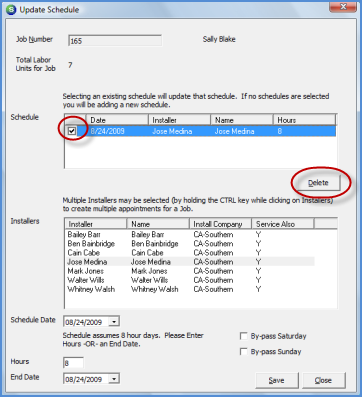Click the Job Number field
Image resolution: width=362 pixels, height=397 pixels.
[115, 41]
